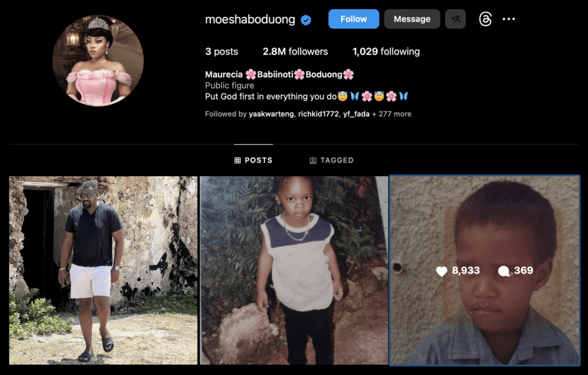Screen dimensions: 588x375
Task: Click the blue verified badge
Action: tap(306, 20)
